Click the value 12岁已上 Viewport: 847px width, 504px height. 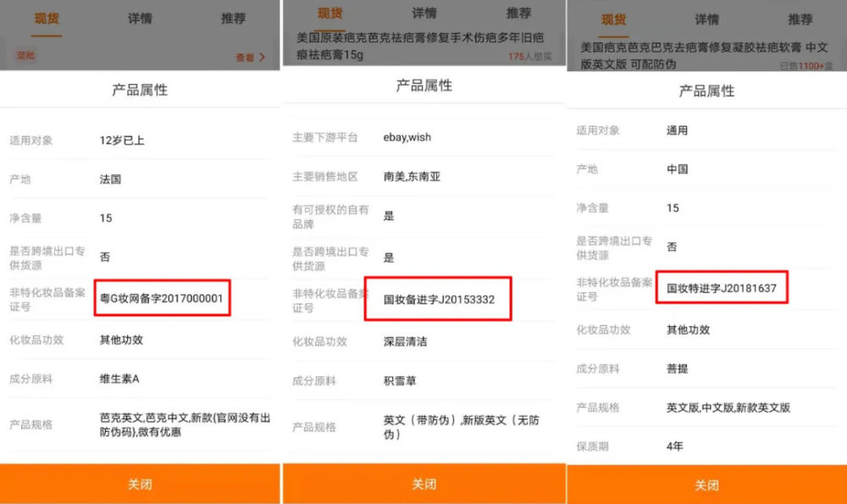[122, 141]
